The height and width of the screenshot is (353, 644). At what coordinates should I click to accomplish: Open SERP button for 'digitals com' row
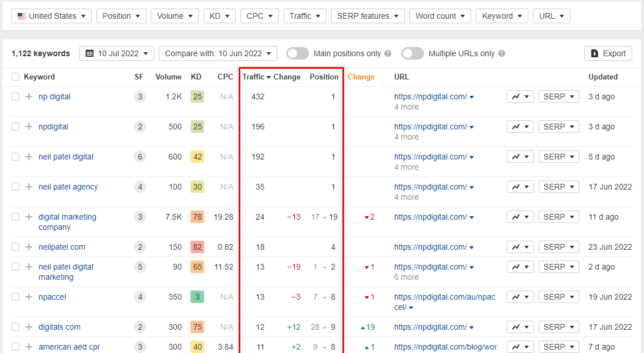coord(558,327)
